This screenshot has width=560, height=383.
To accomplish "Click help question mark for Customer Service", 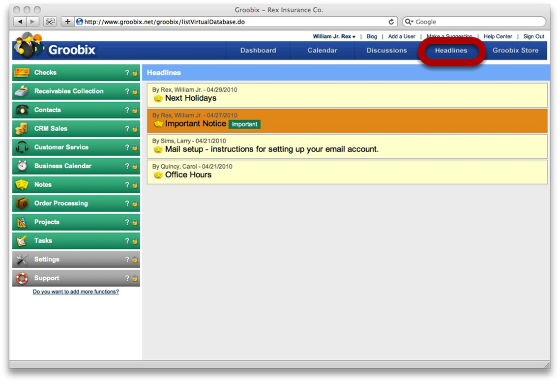I will [127, 147].
